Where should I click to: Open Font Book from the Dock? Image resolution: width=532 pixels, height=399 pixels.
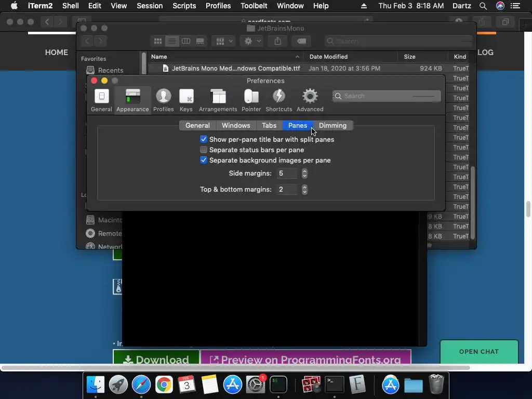click(x=357, y=384)
